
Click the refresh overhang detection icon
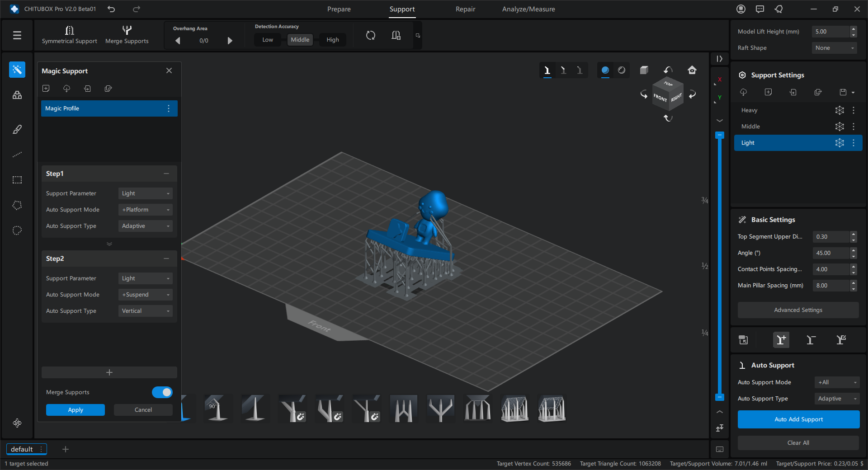click(370, 35)
